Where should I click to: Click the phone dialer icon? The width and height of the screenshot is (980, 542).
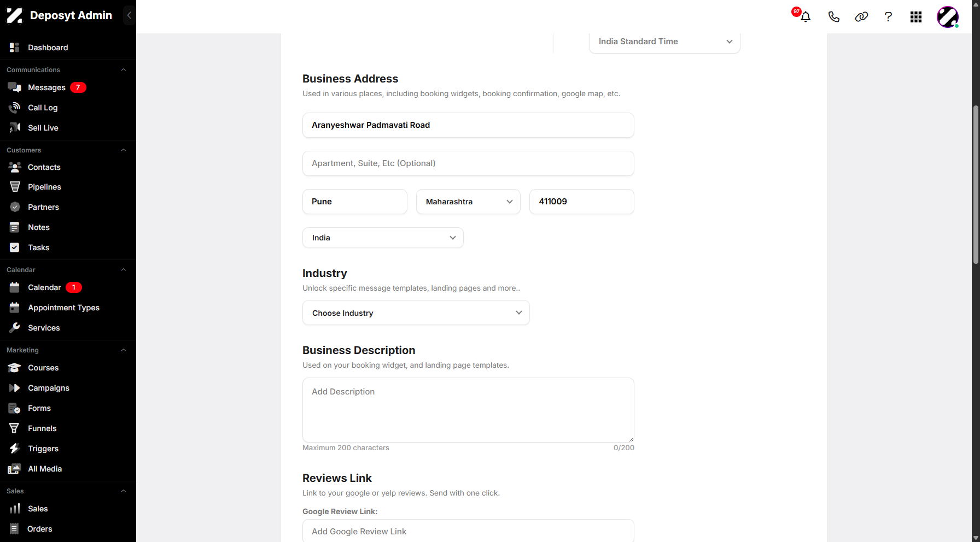[833, 17]
